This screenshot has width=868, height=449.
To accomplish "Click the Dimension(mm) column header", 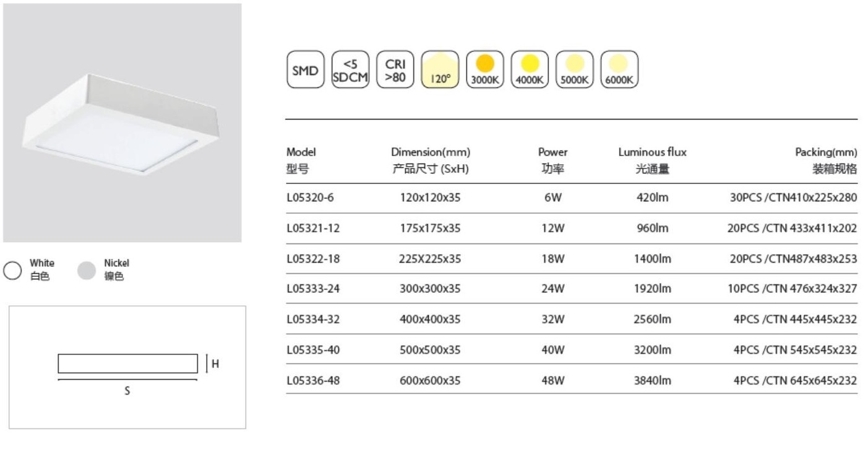I will point(430,160).
